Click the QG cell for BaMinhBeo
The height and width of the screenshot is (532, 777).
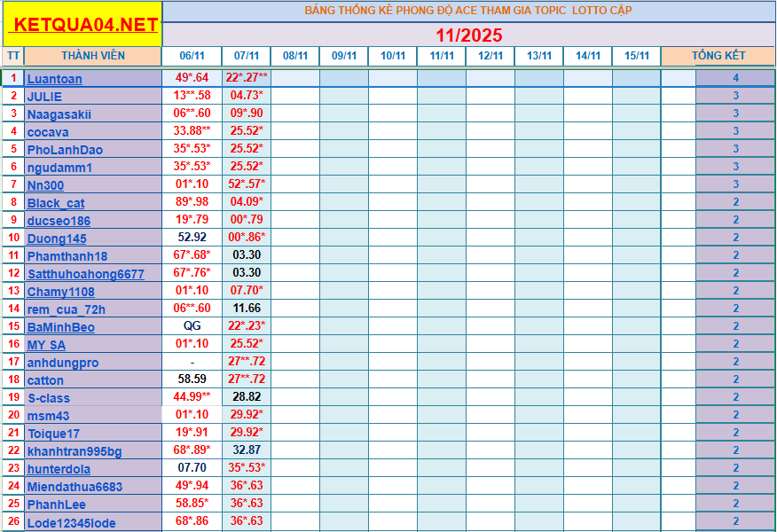[x=191, y=327]
